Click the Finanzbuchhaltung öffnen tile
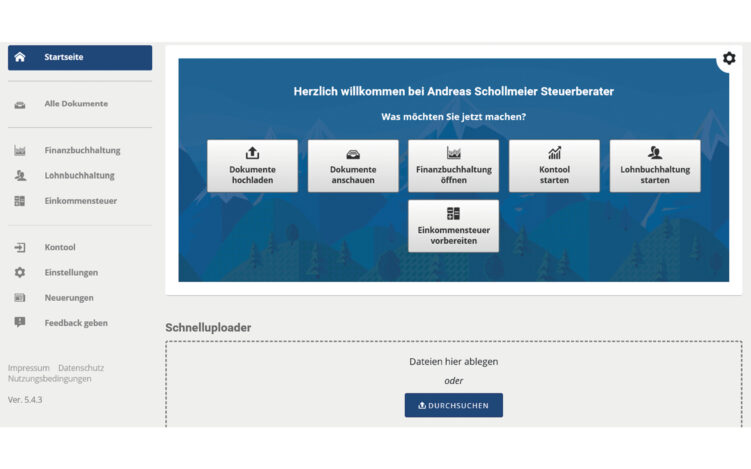This screenshot has width=751, height=469. click(453, 166)
